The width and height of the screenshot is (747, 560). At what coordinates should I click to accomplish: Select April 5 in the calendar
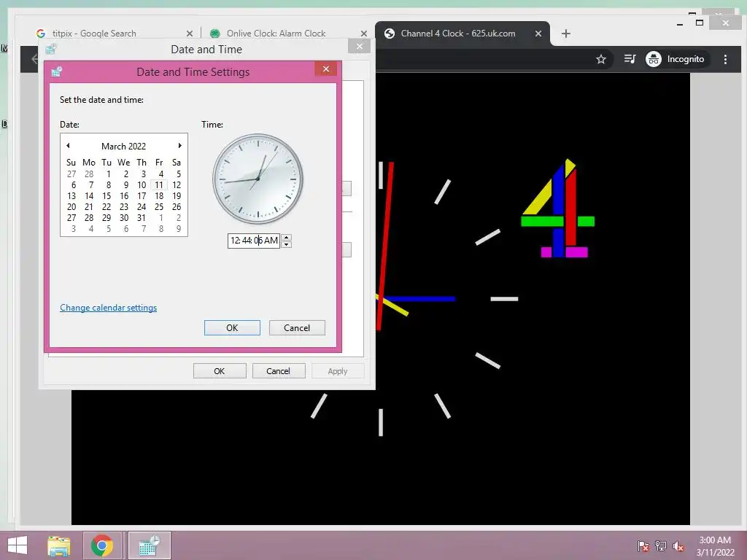tap(109, 228)
